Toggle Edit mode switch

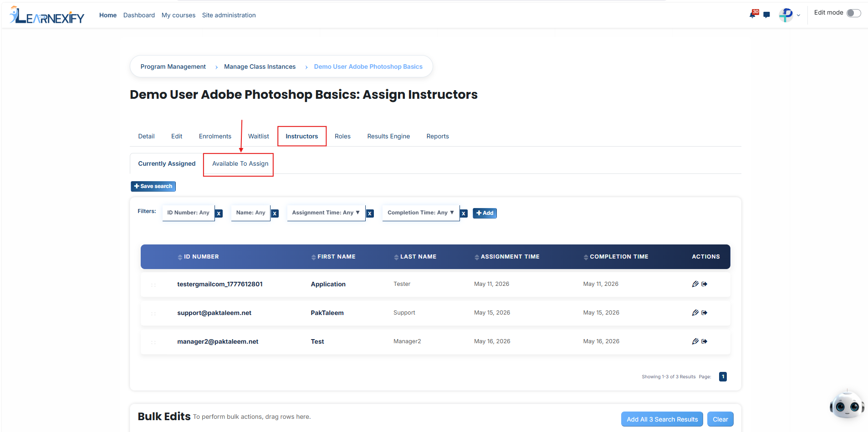854,13
